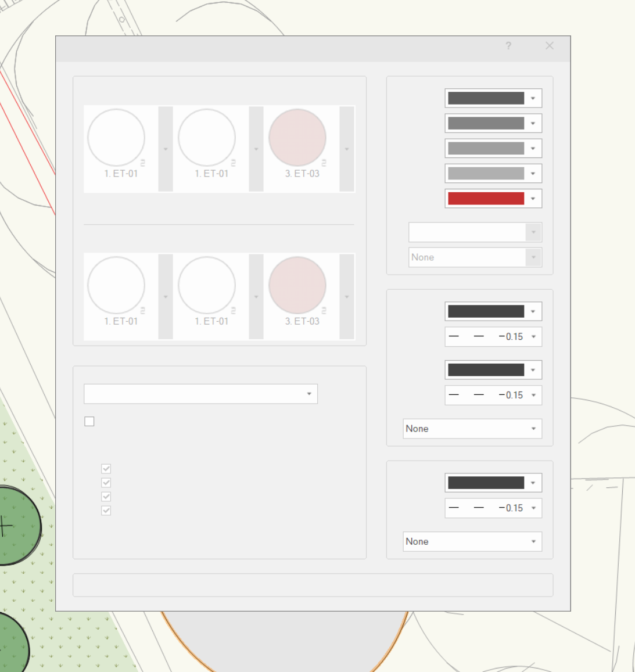Image resolution: width=635 pixels, height=672 pixels.
Task: Uncheck the first checkbox in the checked list
Action: point(105,468)
